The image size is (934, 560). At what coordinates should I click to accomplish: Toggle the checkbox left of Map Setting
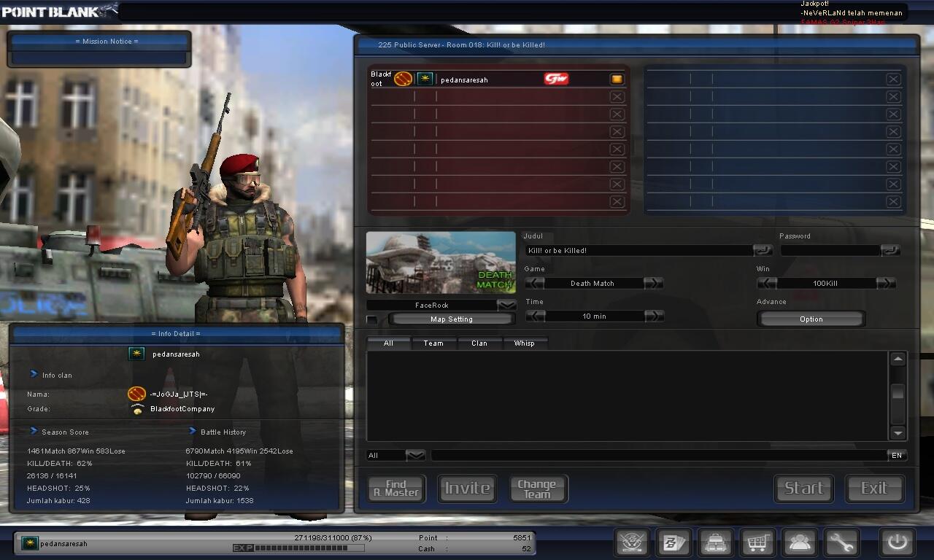tap(372, 319)
